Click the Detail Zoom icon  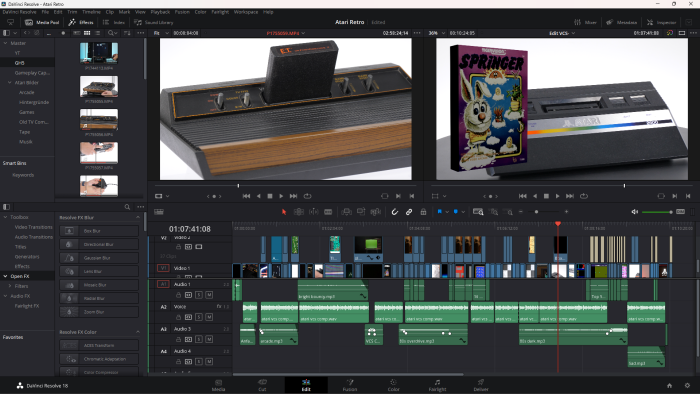tap(494, 212)
